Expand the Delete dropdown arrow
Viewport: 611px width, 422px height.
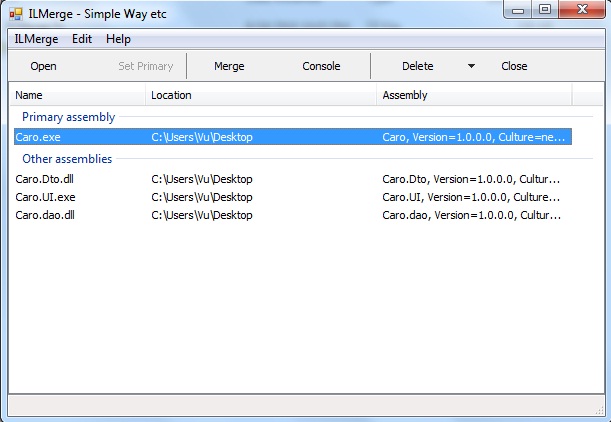click(x=471, y=66)
